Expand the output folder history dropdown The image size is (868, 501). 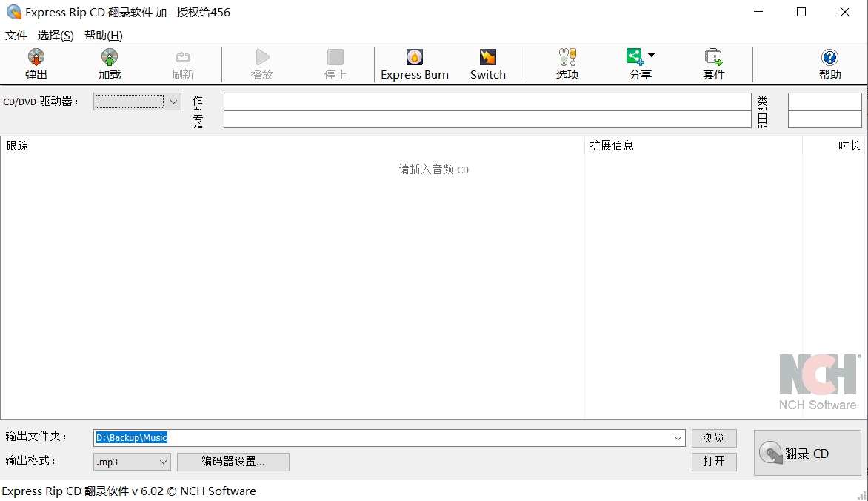pyautogui.click(x=678, y=438)
